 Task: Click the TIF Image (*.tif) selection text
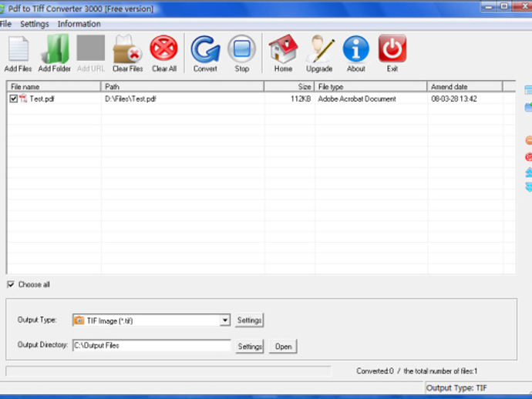click(x=110, y=320)
